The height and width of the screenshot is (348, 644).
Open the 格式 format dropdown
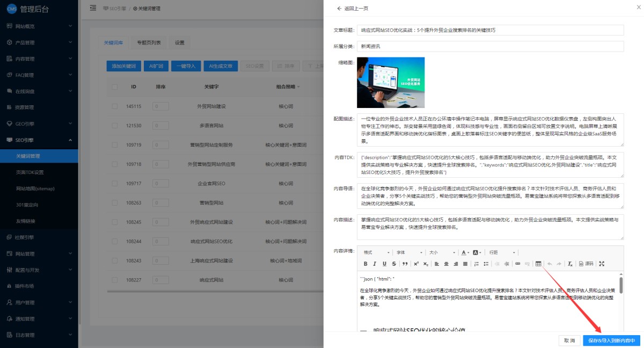(x=376, y=252)
